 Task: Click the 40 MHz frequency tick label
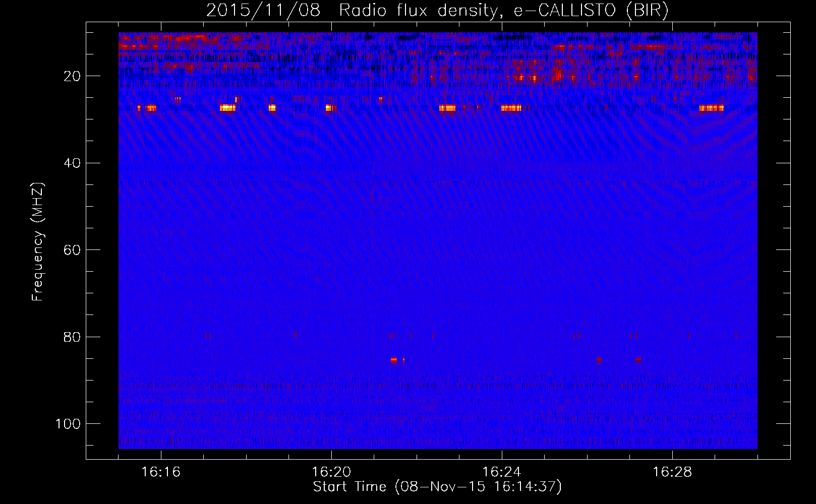[72, 163]
